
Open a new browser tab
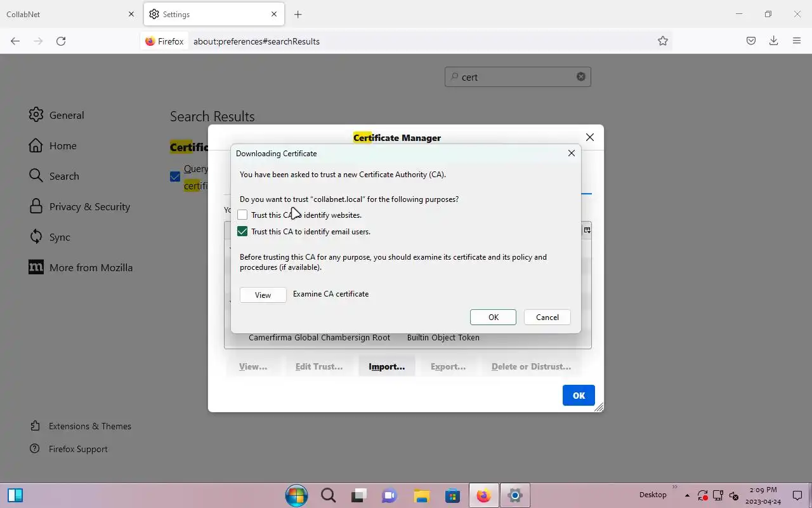click(298, 14)
